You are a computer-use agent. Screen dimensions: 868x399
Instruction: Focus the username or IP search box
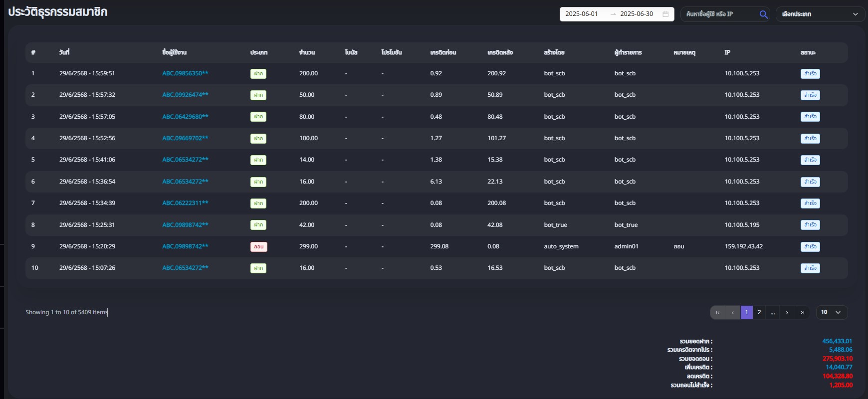coord(718,14)
